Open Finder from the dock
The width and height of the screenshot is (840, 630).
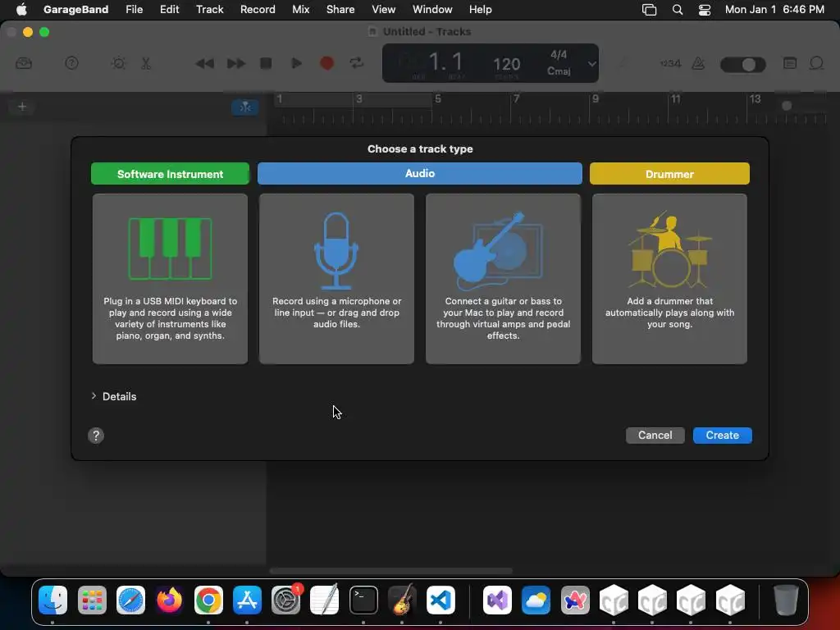[x=52, y=600]
